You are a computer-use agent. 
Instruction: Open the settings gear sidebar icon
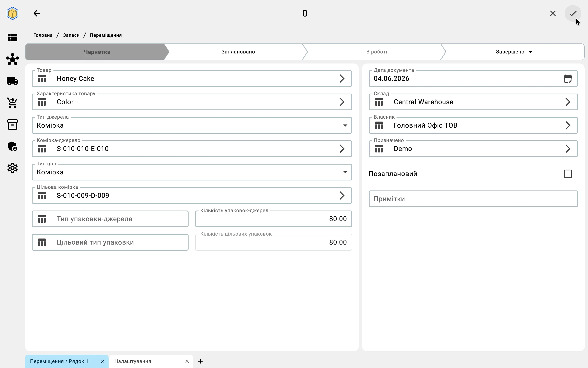point(12,168)
